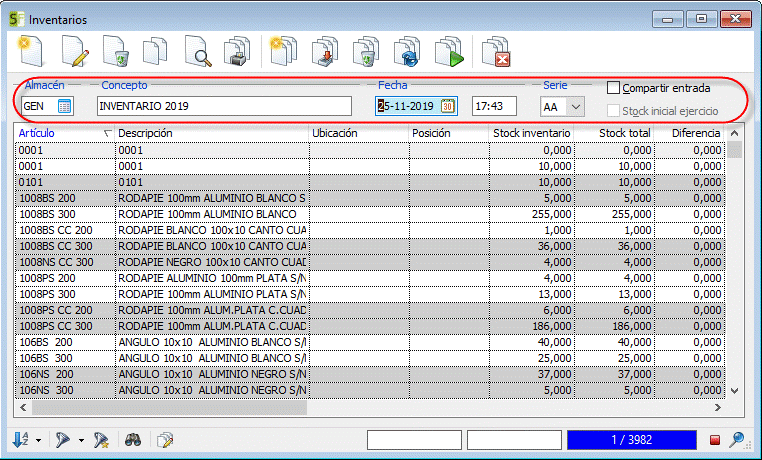Select article 106NS 300
Image resolution: width=762 pixels, height=460 pixels.
coord(47,390)
